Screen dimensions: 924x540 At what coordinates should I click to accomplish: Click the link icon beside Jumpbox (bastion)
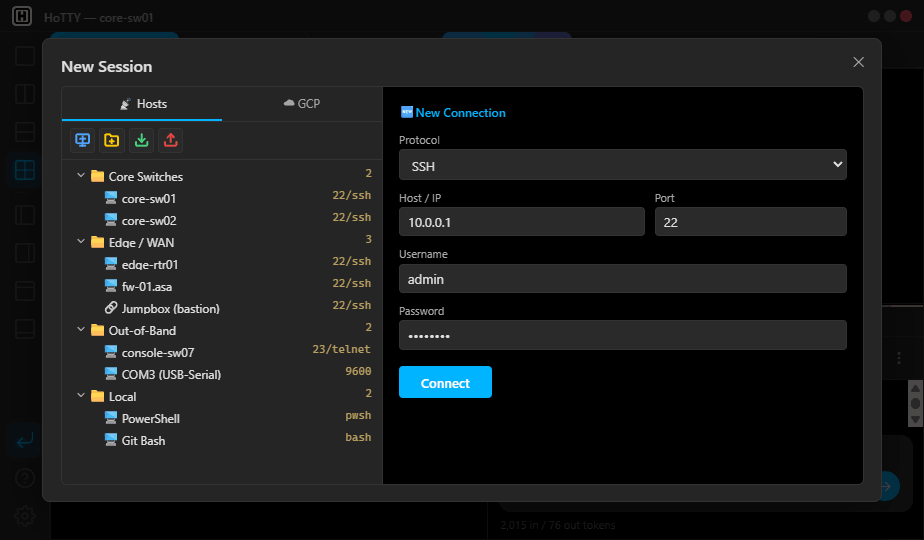pyautogui.click(x=111, y=308)
